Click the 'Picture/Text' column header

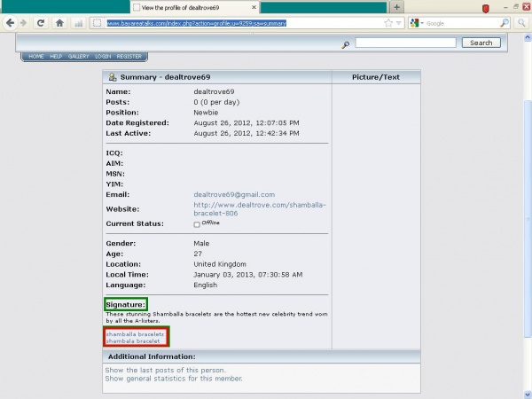(376, 77)
